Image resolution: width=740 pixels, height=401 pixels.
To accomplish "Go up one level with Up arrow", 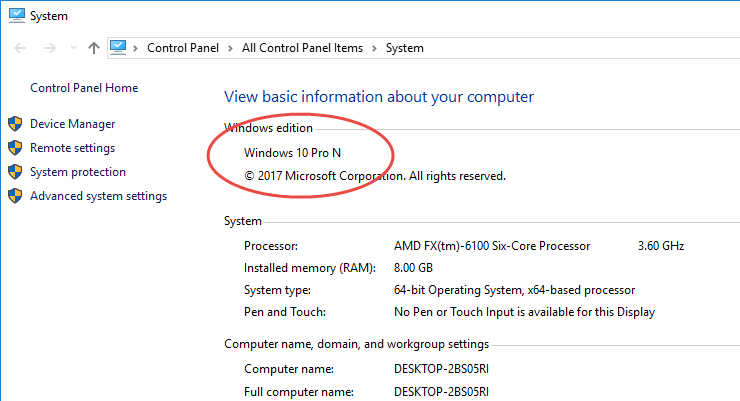I will point(94,48).
